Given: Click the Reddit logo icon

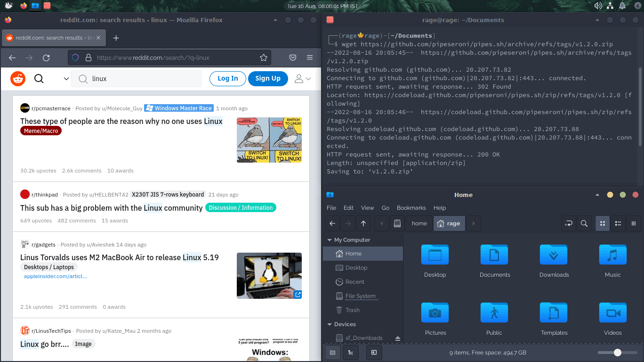Looking at the screenshot, I should pos(18,79).
